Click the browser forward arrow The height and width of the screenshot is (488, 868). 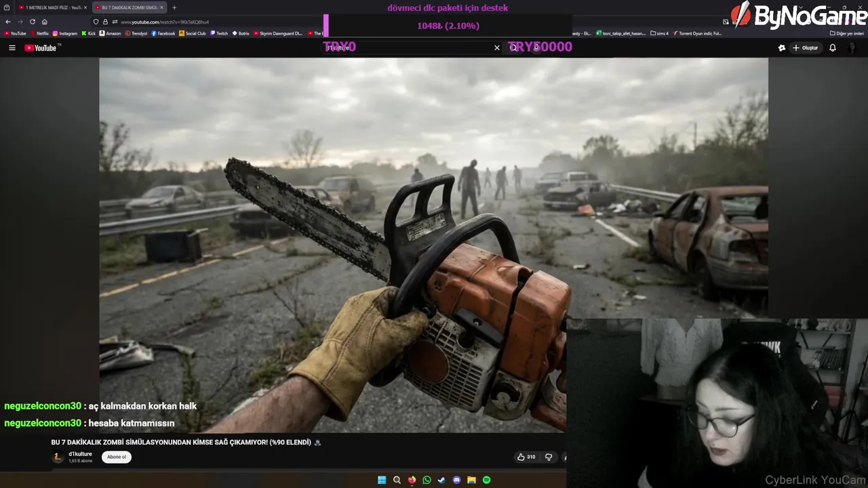click(x=20, y=22)
